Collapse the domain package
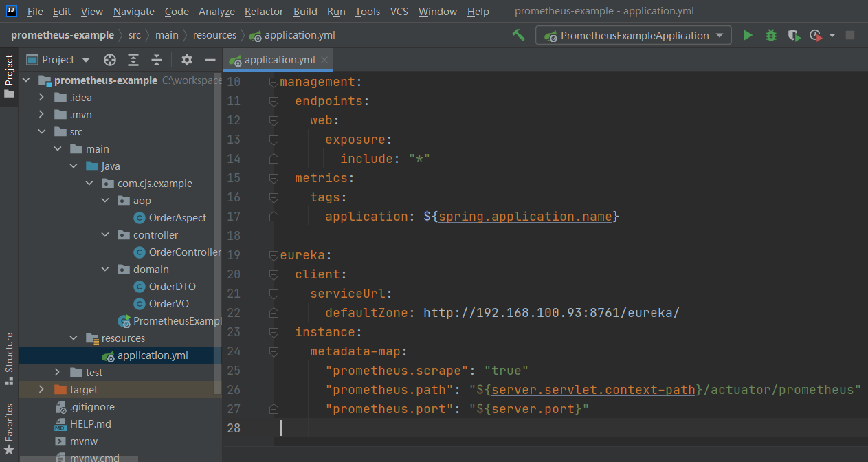 [x=105, y=269]
